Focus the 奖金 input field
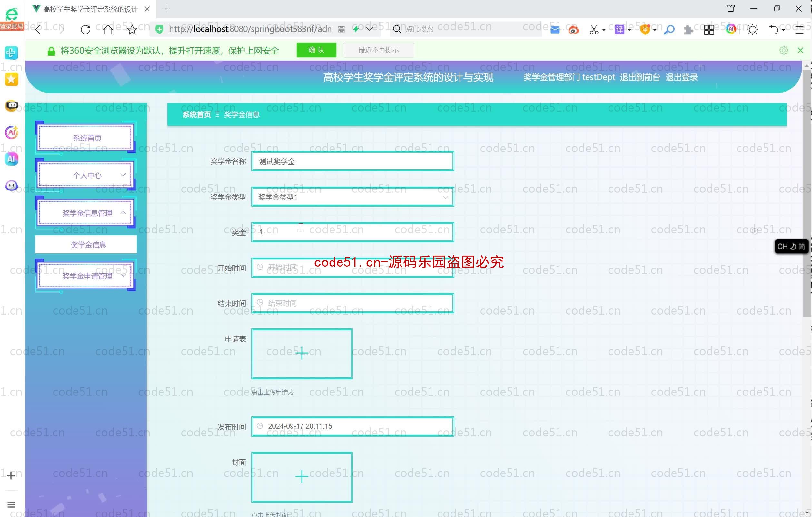Image resolution: width=812 pixels, height=517 pixels. 352,232
